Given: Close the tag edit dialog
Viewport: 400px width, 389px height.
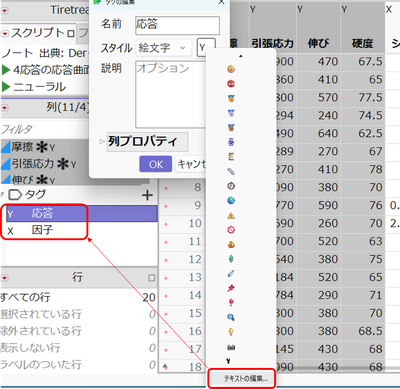Looking at the screenshot, I should click(221, 2).
